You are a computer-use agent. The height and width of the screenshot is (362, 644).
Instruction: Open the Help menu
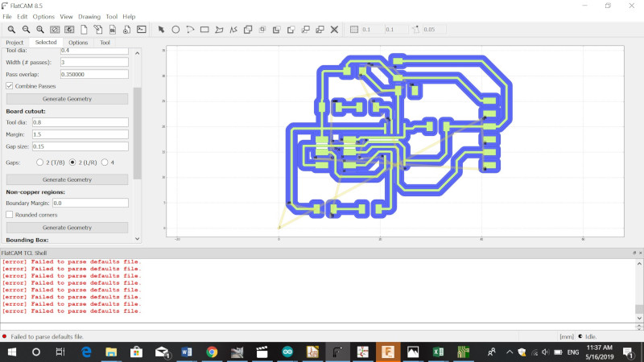(129, 17)
